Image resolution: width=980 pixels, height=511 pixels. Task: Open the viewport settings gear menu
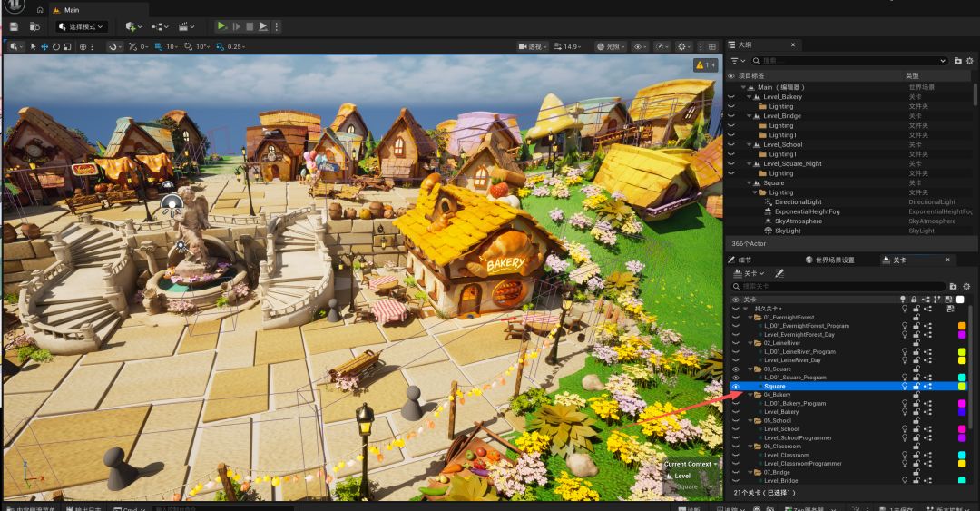683,47
